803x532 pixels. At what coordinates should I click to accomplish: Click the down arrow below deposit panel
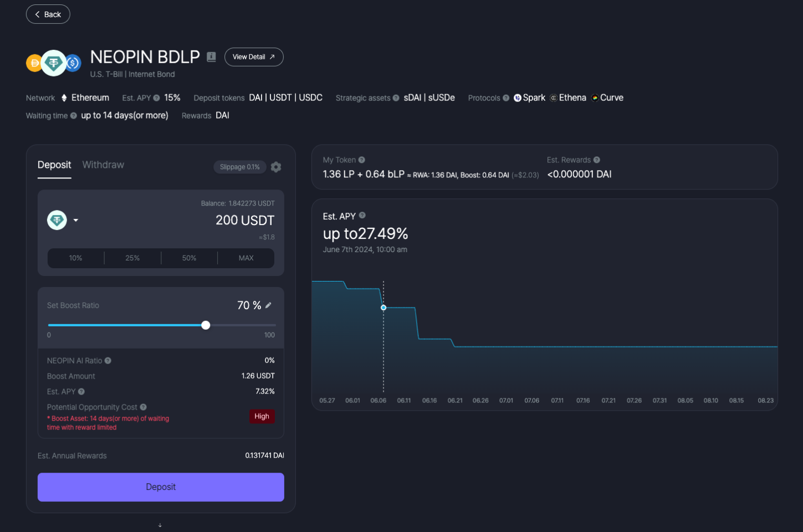pyautogui.click(x=160, y=525)
